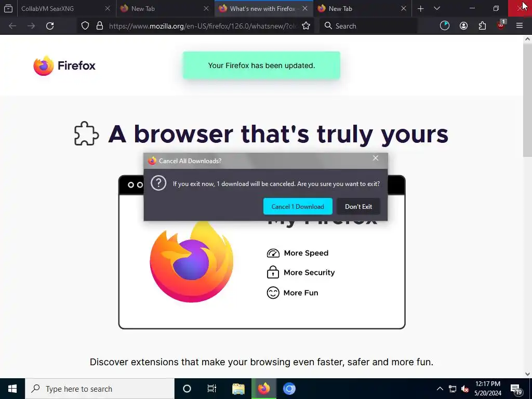Open a new tab with plus button
Viewport: 532px width, 399px height.
(421, 8)
